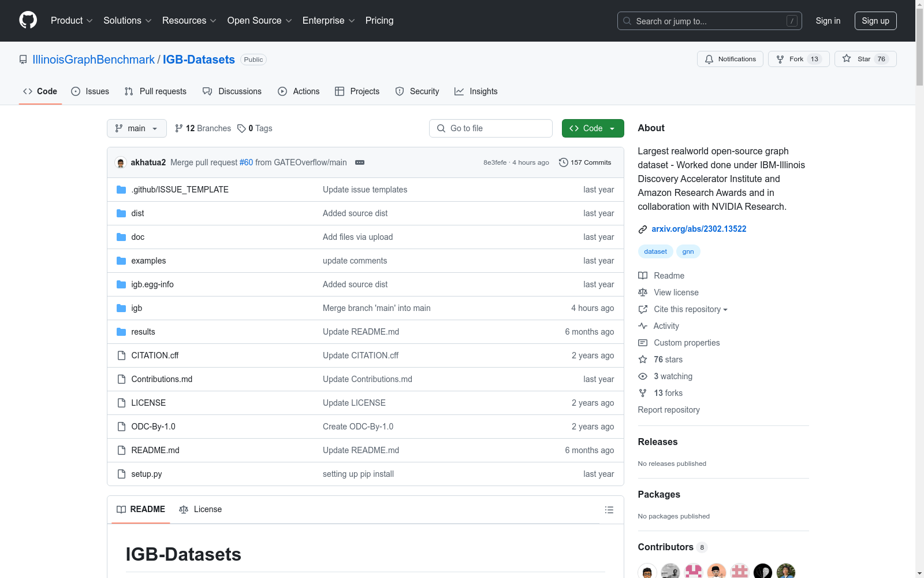Switch to the Pull requests tab

pyautogui.click(x=155, y=91)
